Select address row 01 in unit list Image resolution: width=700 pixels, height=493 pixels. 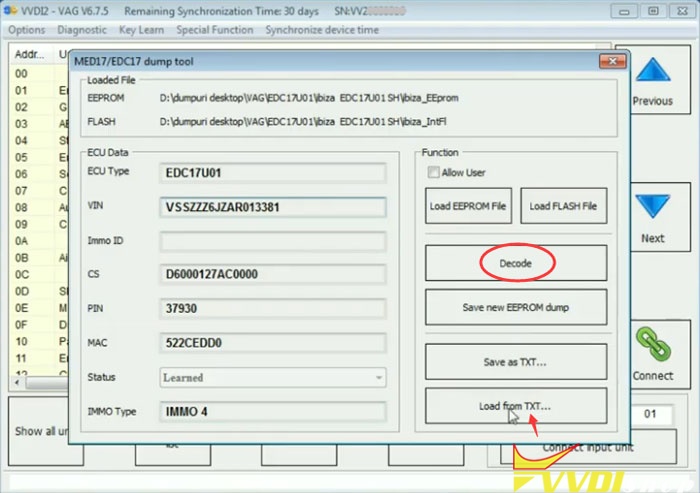pyautogui.click(x=39, y=91)
